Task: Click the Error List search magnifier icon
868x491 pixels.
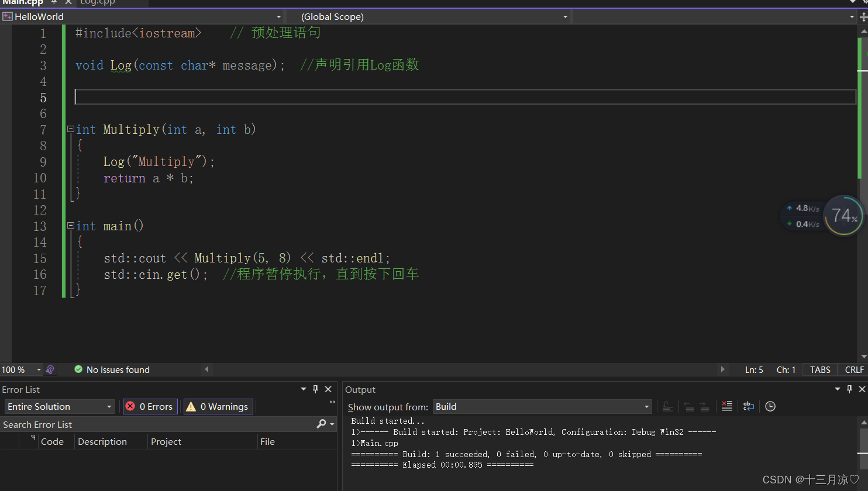Action: tap(322, 424)
